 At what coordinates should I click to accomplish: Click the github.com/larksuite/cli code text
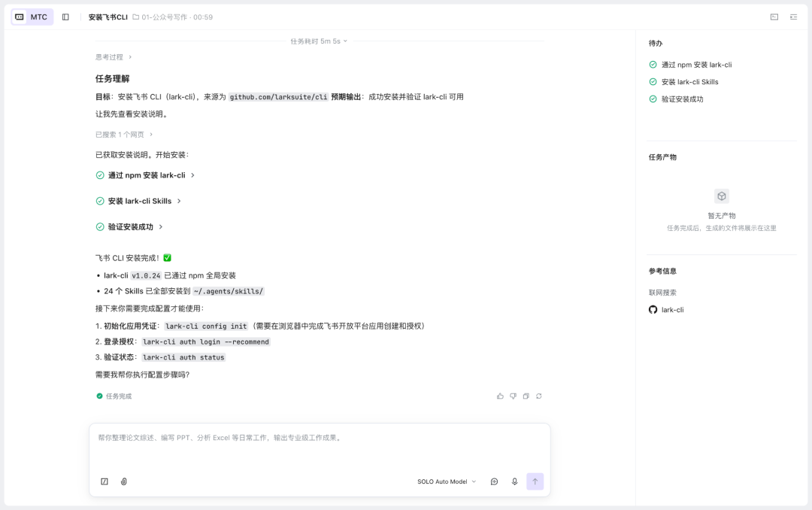click(x=279, y=97)
